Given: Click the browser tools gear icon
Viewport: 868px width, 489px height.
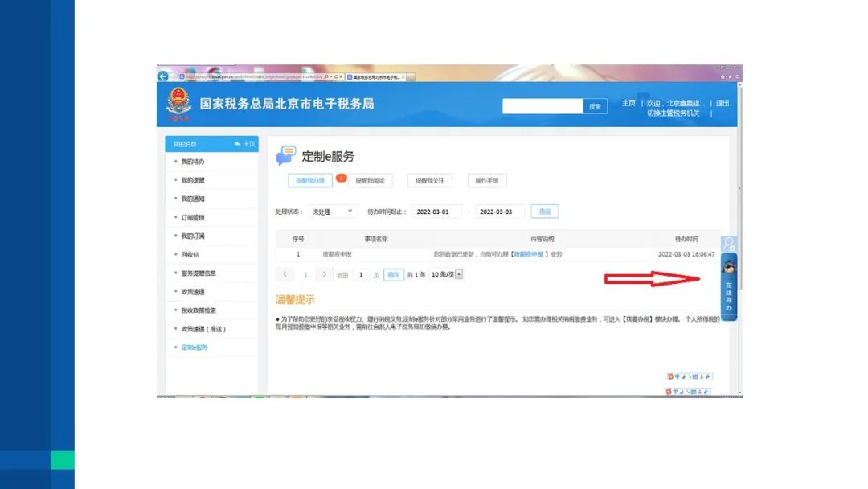Looking at the screenshot, I should 737,77.
